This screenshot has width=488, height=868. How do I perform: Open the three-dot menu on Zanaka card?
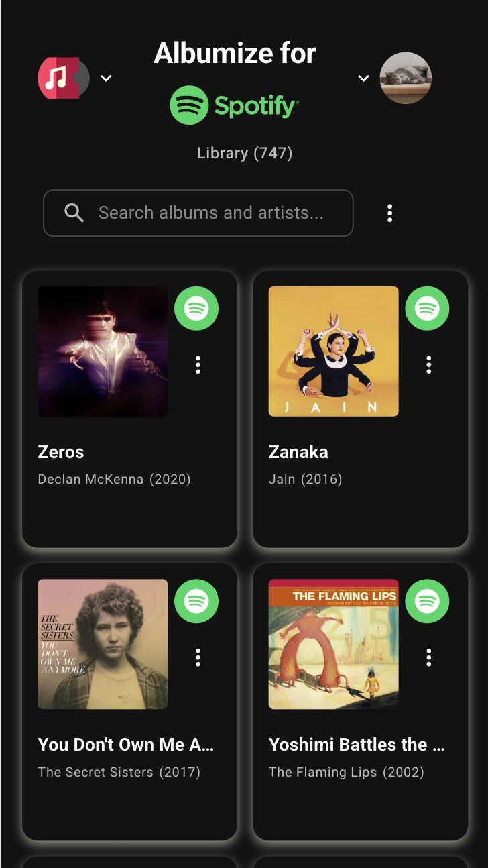pyautogui.click(x=429, y=365)
